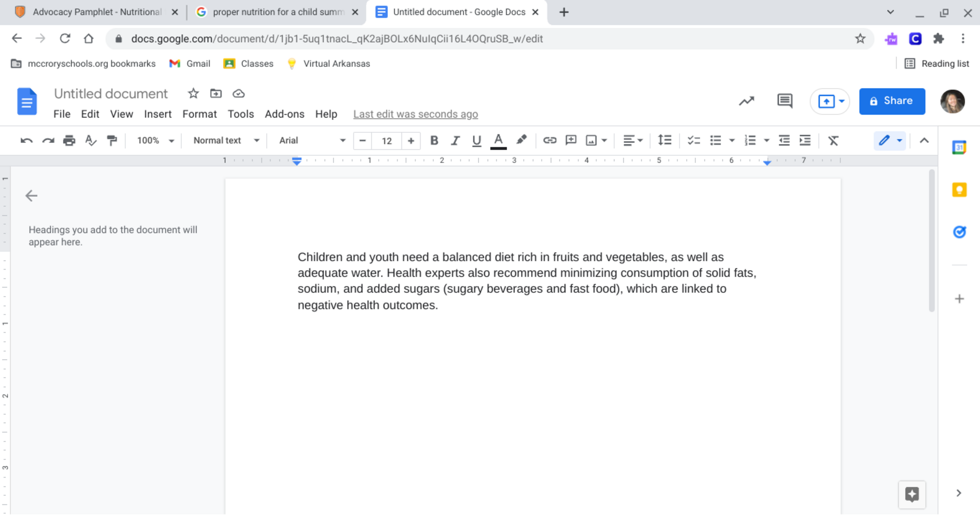Open 'Last edit was seconds ago' link
The height and width of the screenshot is (515, 980).
tap(415, 114)
